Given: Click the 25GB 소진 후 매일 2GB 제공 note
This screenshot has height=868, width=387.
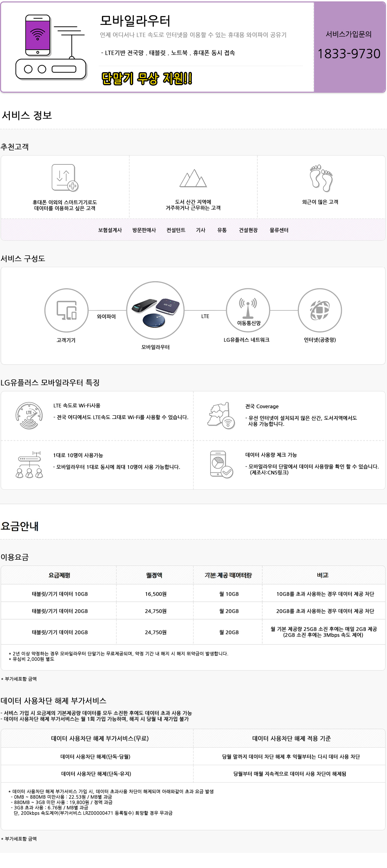Looking at the screenshot, I should tap(324, 632).
